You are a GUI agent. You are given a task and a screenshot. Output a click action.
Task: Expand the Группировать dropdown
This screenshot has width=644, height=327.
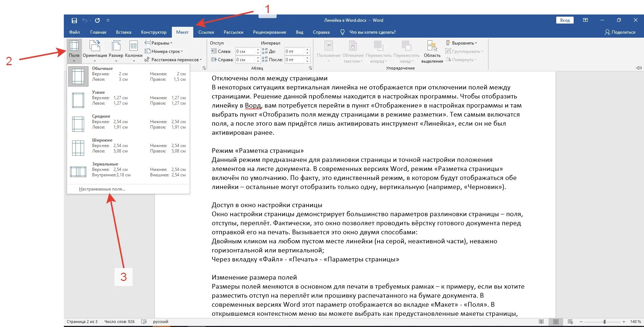pyautogui.click(x=464, y=51)
